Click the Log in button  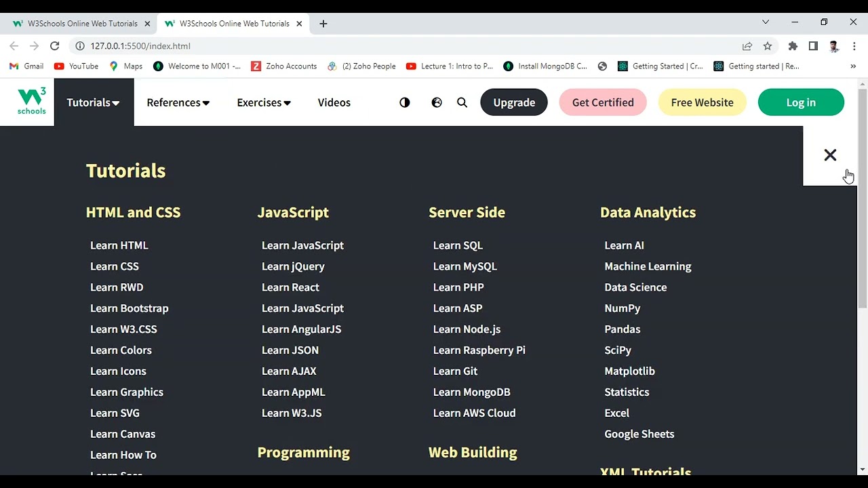coord(801,102)
